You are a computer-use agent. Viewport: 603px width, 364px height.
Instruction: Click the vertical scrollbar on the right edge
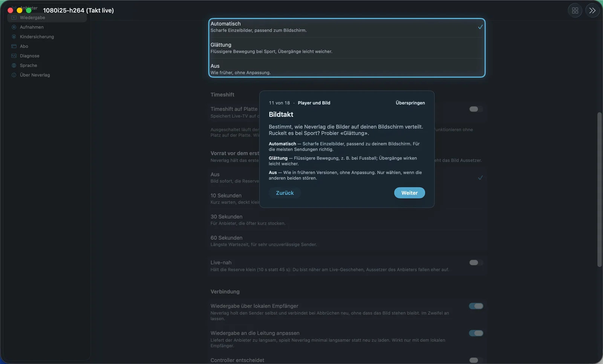coord(600,190)
